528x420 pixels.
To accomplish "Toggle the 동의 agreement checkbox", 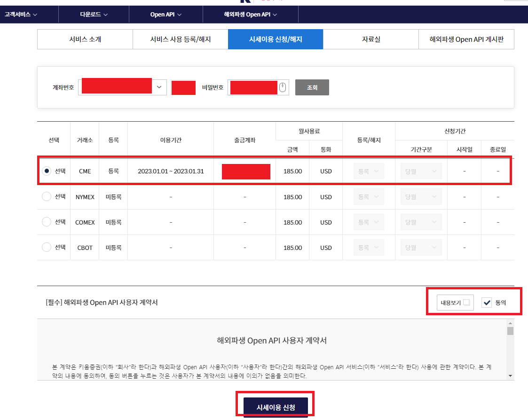I will tap(487, 303).
